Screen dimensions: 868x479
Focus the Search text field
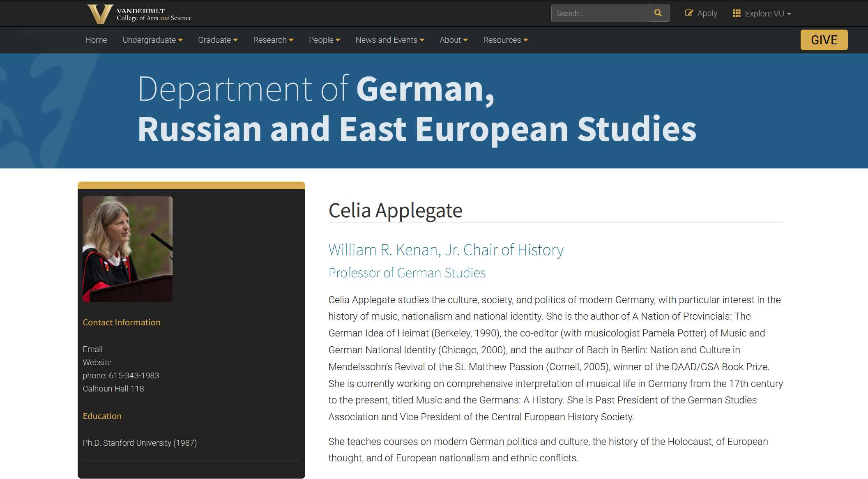click(x=599, y=13)
